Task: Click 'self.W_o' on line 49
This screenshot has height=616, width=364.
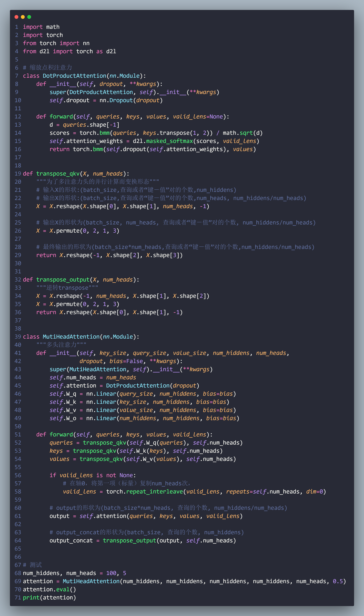Action: pos(63,418)
